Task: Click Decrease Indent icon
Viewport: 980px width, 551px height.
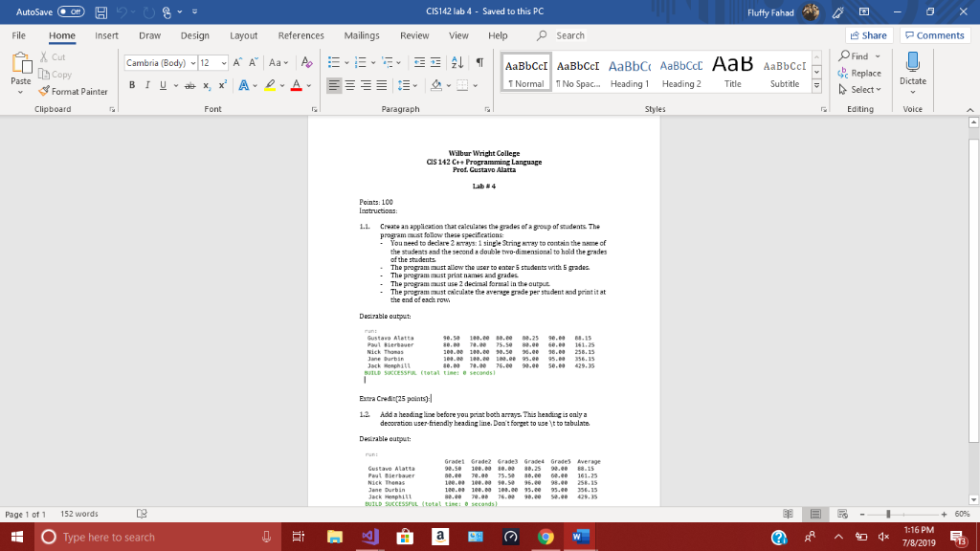Action: 419,62
